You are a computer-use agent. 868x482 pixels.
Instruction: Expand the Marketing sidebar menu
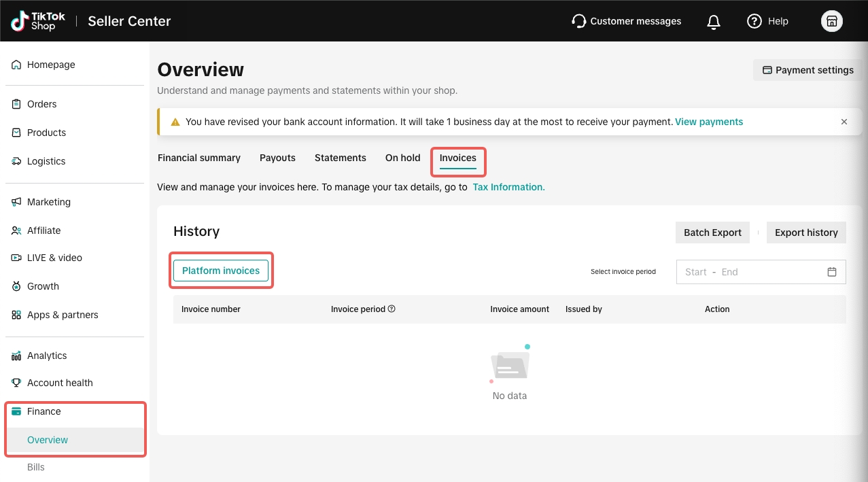(x=49, y=202)
